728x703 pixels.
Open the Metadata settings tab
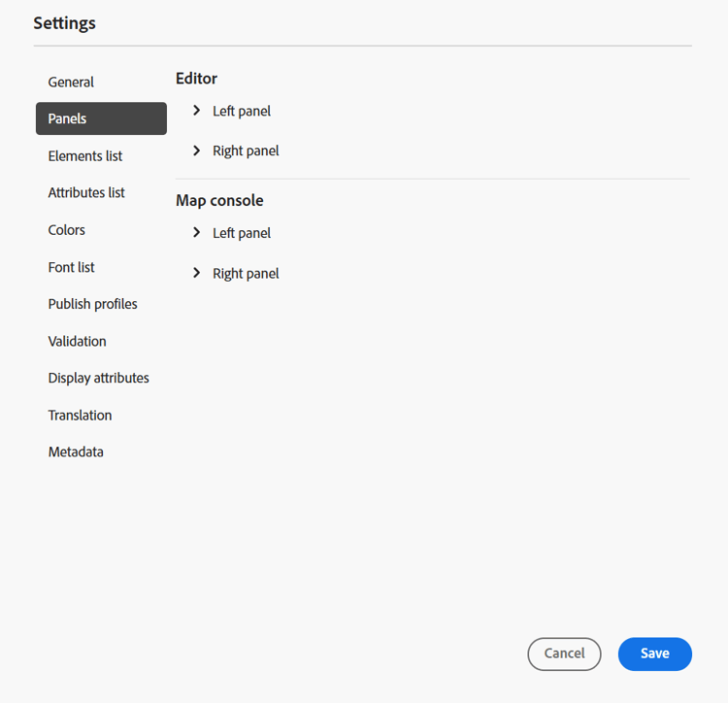pos(76,452)
